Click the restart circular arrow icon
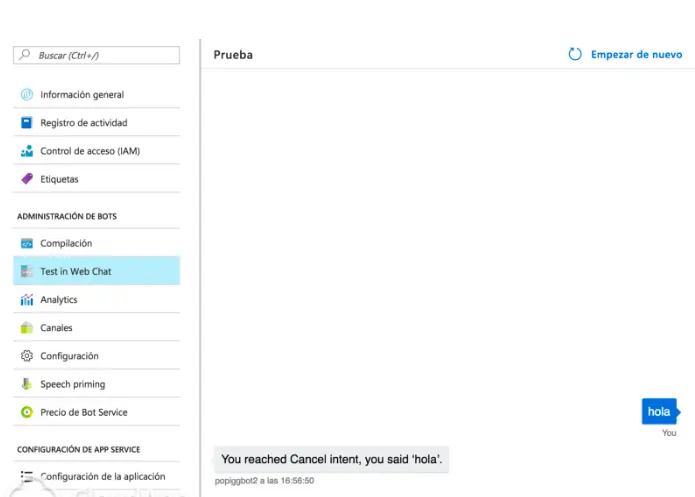695x497 pixels. pos(575,54)
